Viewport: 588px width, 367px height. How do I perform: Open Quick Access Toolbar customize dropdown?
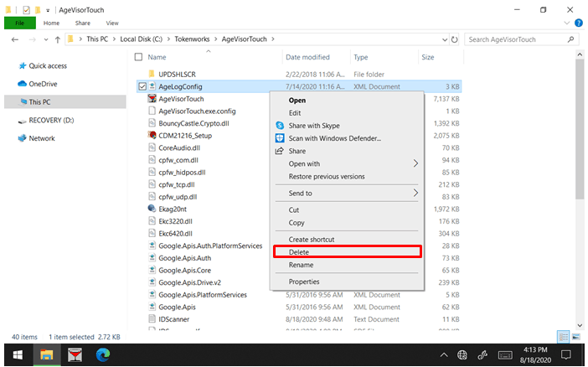click(48, 10)
